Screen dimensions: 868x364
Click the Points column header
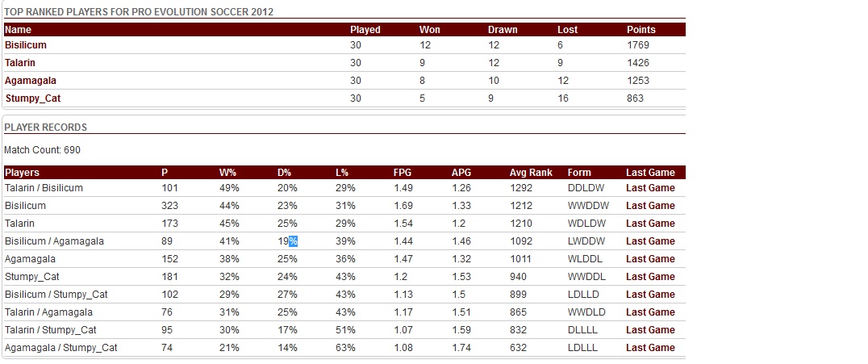click(x=641, y=30)
